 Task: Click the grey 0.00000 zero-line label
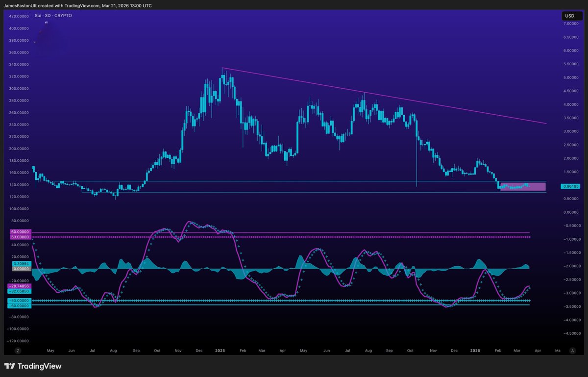click(23, 269)
